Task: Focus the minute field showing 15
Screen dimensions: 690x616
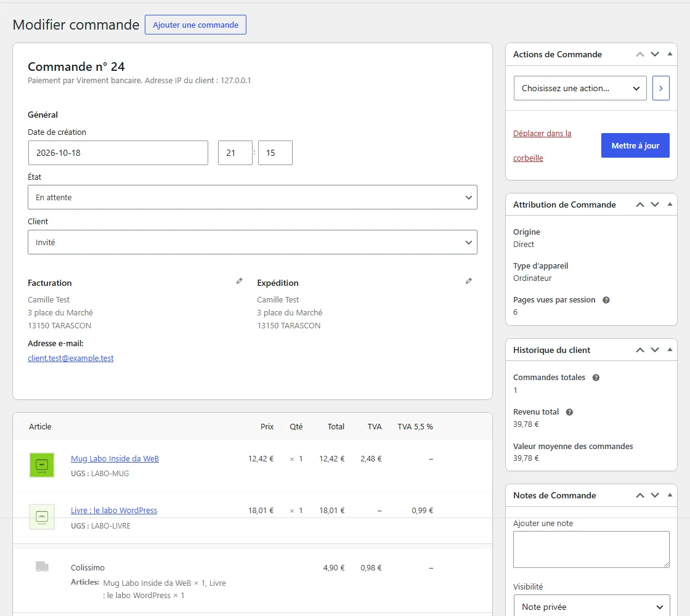Action: (275, 153)
